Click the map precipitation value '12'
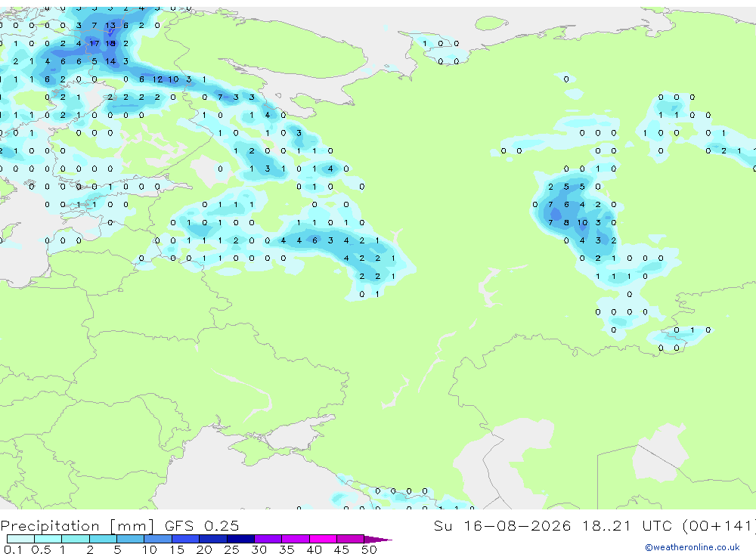 click(158, 79)
